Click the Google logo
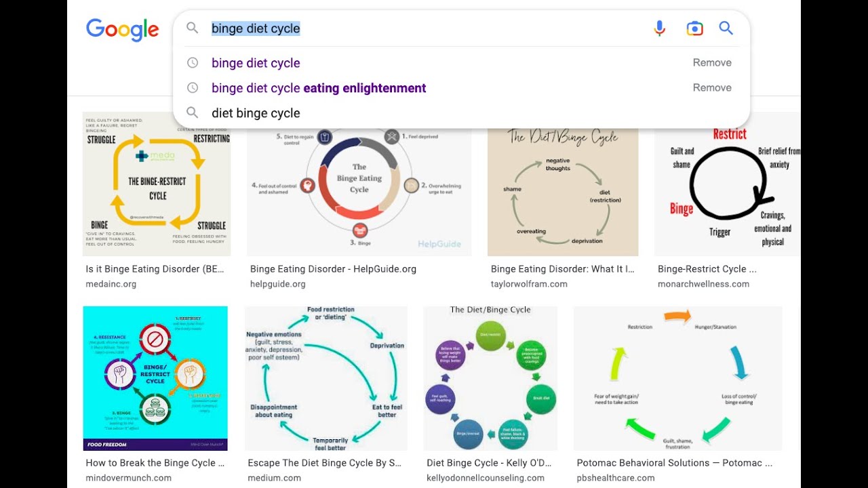The height and width of the screenshot is (488, 868). coord(122,30)
